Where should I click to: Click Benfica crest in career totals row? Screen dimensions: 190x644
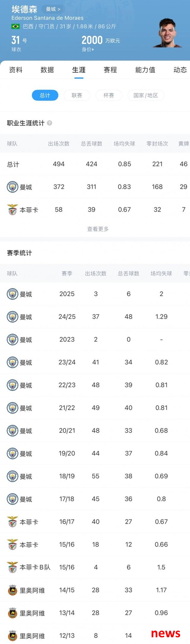click(x=12, y=210)
